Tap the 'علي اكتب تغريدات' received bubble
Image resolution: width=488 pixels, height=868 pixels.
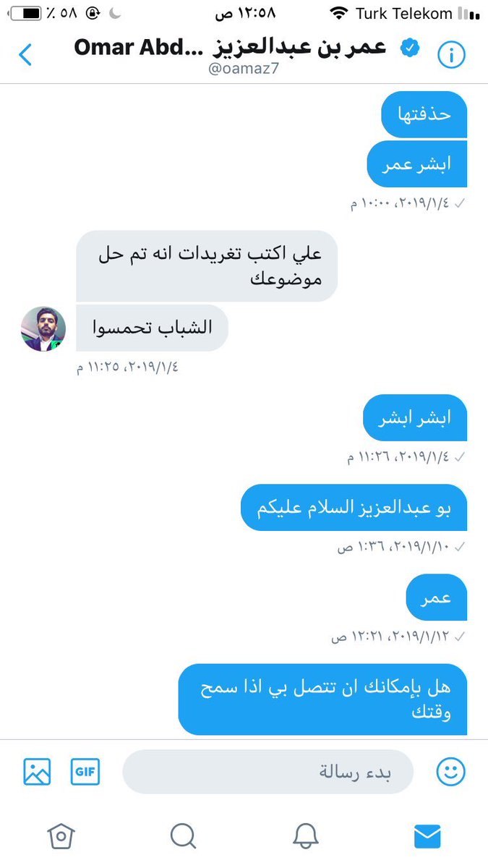pyautogui.click(x=207, y=266)
